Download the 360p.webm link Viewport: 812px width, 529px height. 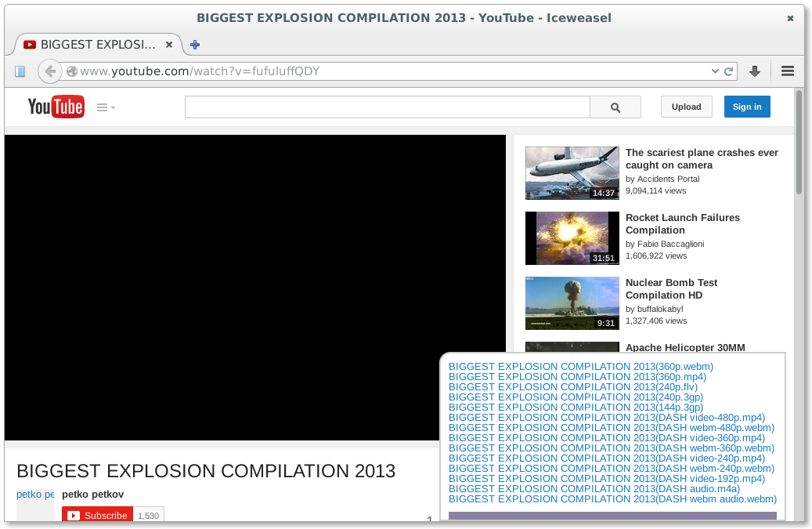coord(580,366)
